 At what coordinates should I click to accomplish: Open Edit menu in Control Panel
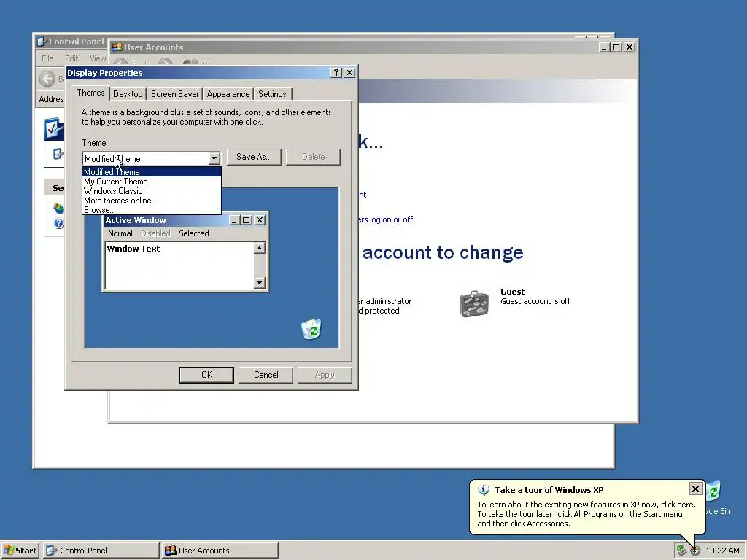tap(71, 58)
